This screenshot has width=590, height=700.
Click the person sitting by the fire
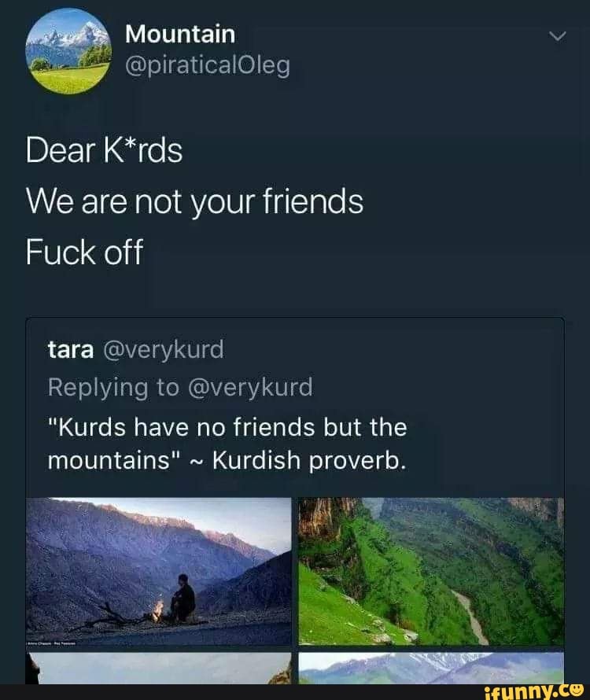pyautogui.click(x=183, y=599)
